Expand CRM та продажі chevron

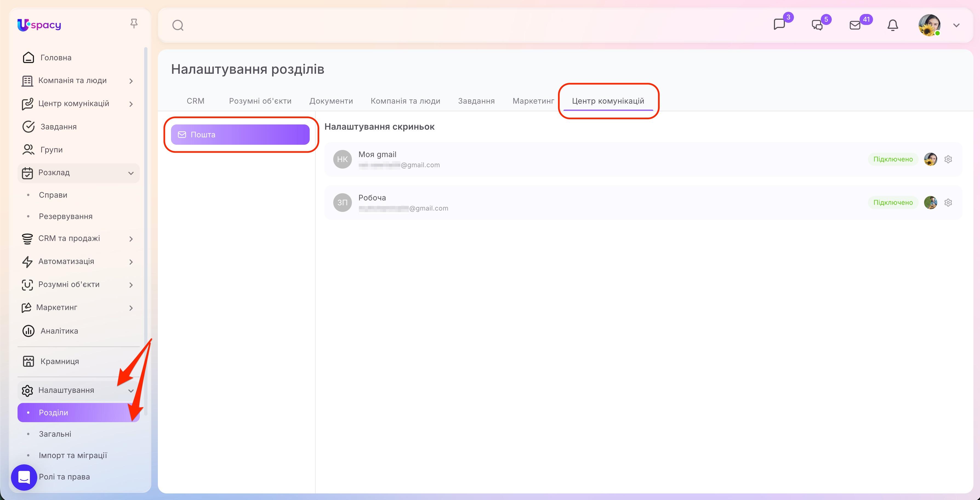(131, 239)
